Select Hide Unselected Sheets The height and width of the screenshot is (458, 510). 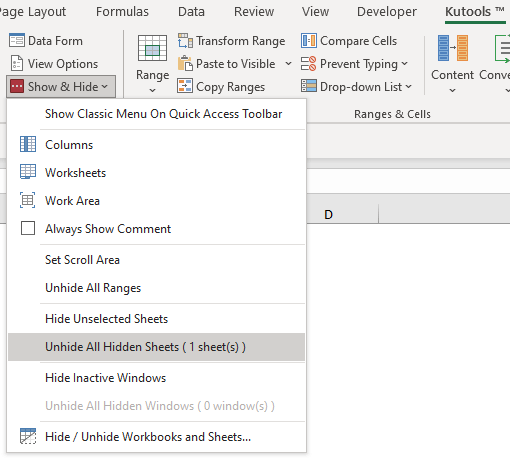pyautogui.click(x=156, y=318)
